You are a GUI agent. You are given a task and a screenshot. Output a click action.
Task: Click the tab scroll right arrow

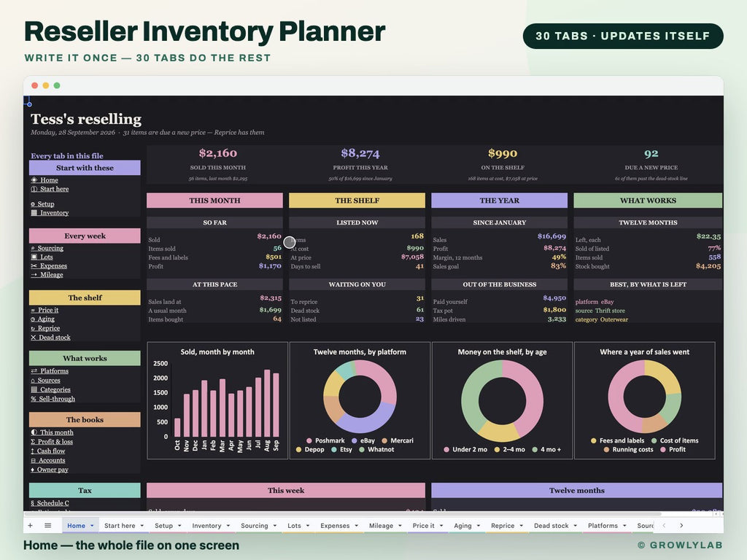coord(681,525)
